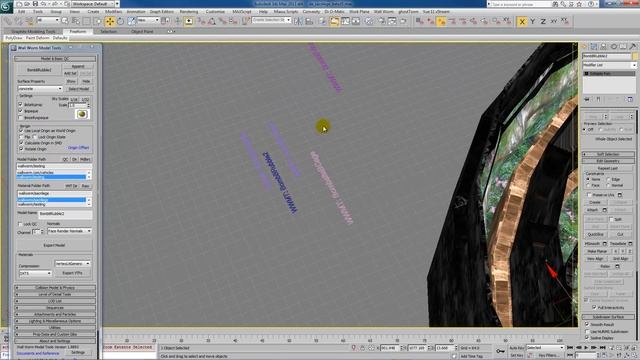Open the Create Selection Set dropdown

271,20
